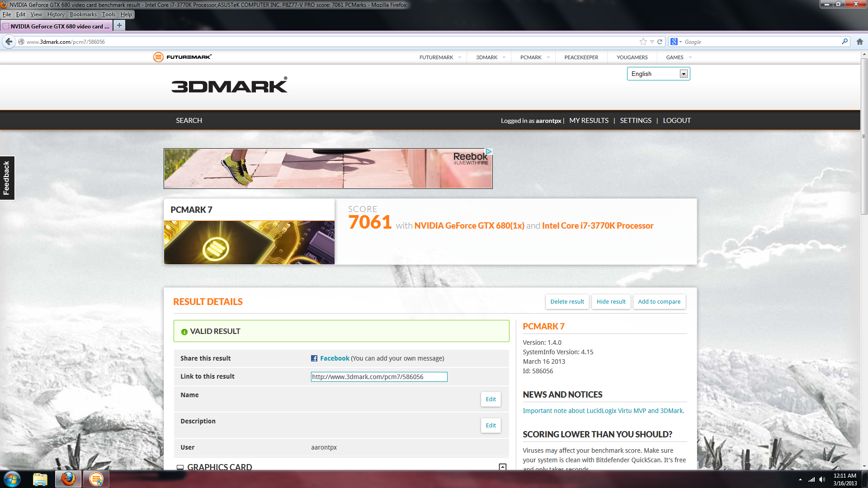The width and height of the screenshot is (868, 488).
Task: Open the LucidLogix Virtu MVP notice link
Action: coord(604,411)
